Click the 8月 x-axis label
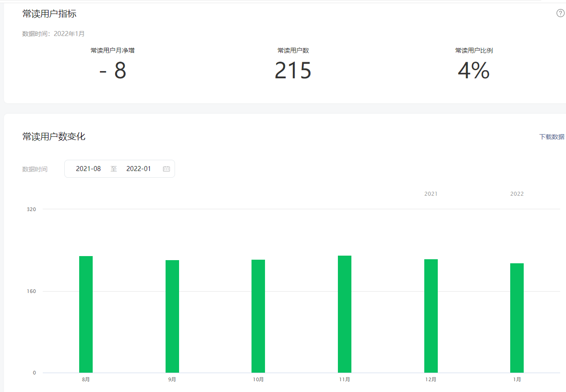Viewport: 566px width, 392px height. [x=86, y=380]
